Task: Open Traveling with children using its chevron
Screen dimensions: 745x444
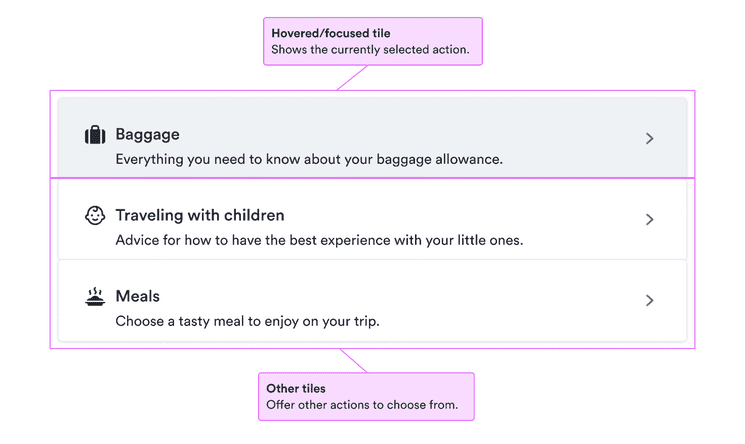Action: point(649,219)
